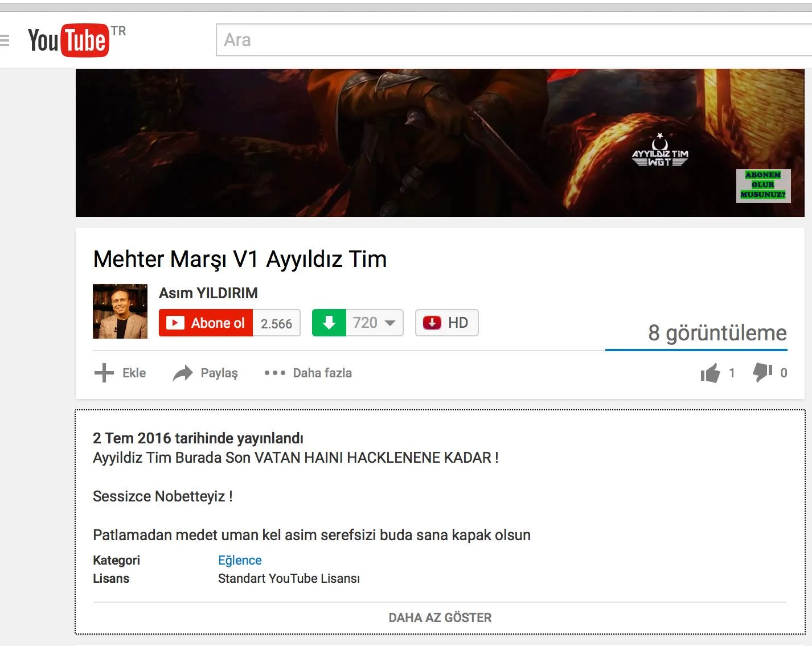Click the 8 görüntüleme view counter tab
The image size is (812, 646).
click(717, 333)
